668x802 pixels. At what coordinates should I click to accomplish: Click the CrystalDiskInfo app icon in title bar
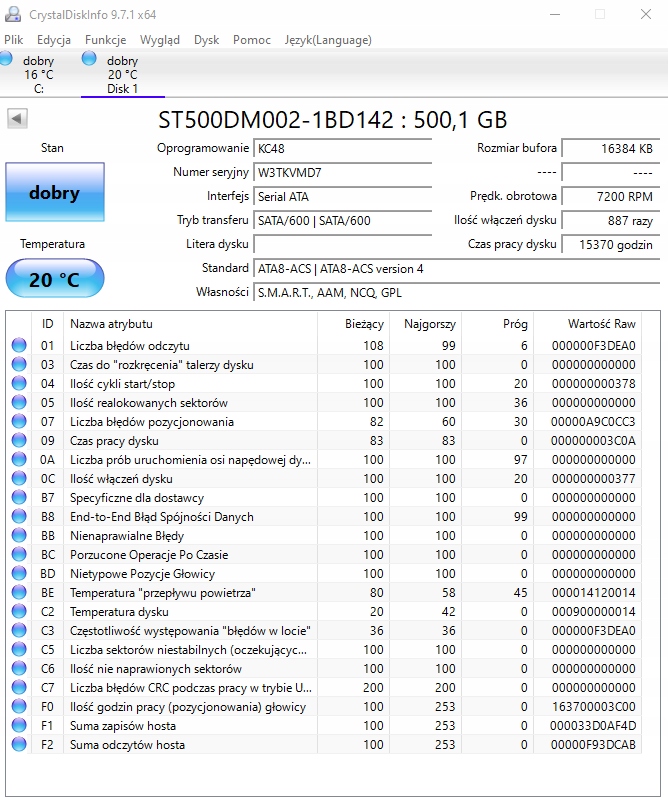click(11, 15)
